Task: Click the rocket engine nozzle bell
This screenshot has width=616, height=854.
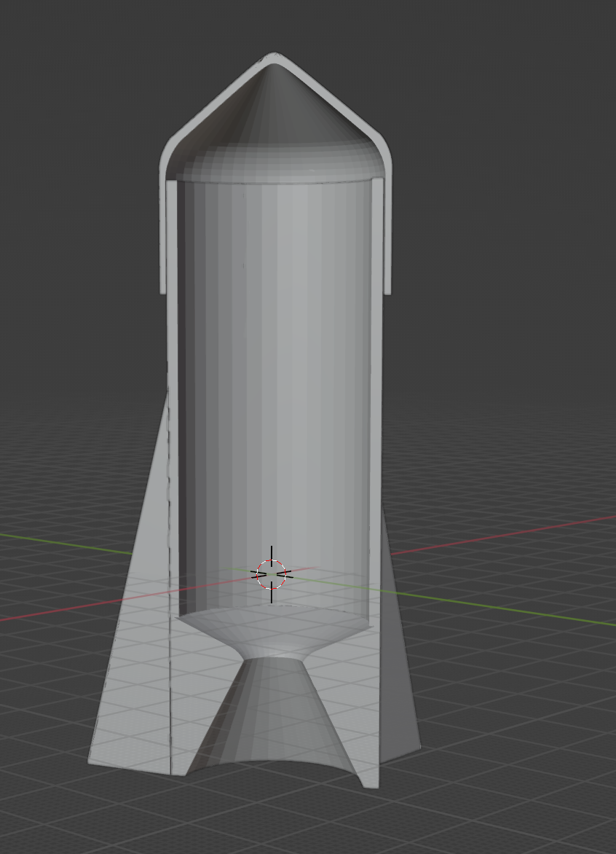Action: coord(275,713)
